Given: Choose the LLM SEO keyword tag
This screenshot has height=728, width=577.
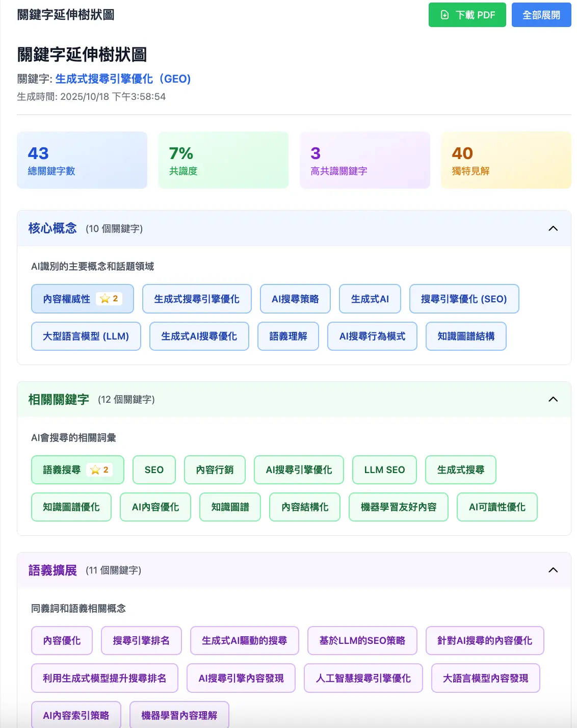Looking at the screenshot, I should coord(384,470).
